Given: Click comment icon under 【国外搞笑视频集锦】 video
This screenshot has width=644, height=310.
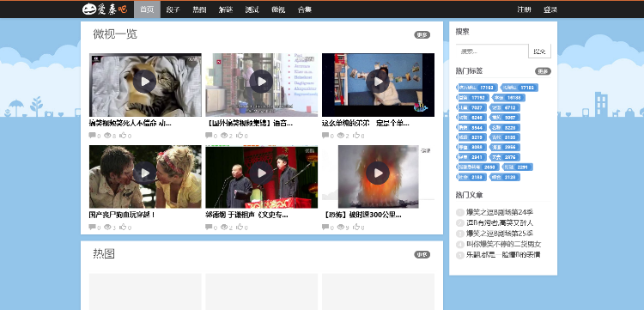Looking at the screenshot, I should [x=209, y=135].
